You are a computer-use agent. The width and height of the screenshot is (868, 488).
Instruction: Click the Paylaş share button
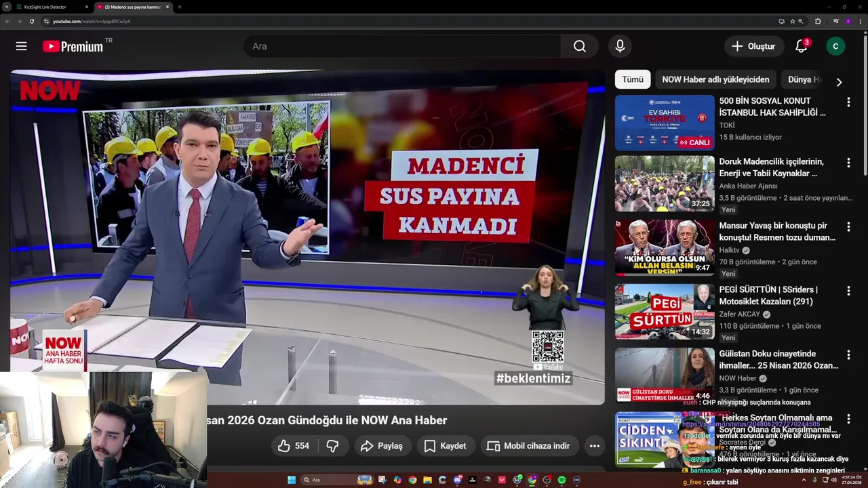click(x=382, y=446)
